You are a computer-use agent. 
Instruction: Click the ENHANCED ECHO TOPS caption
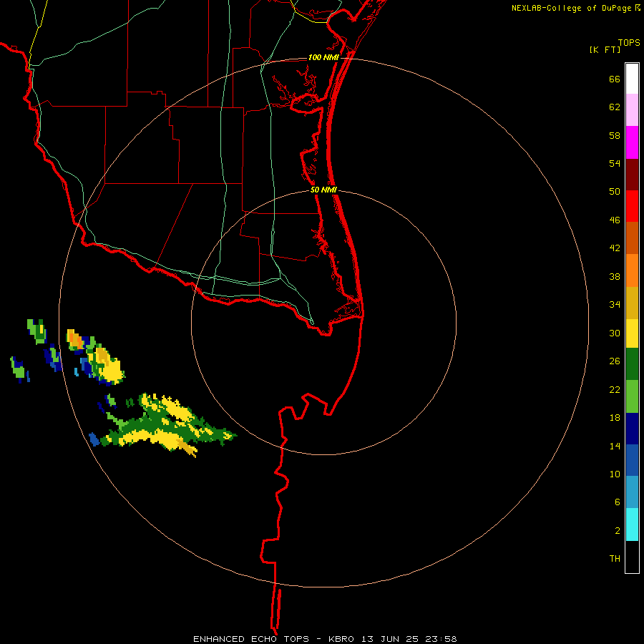coord(251,639)
